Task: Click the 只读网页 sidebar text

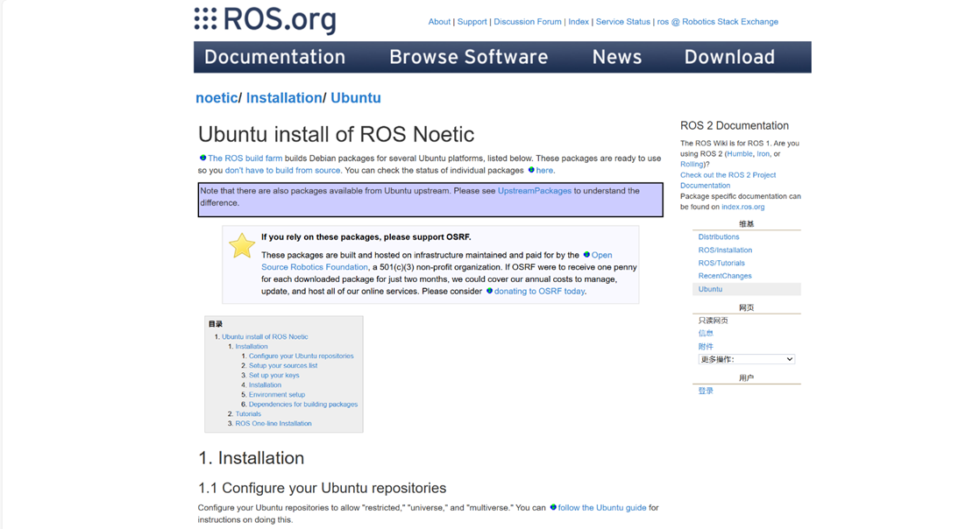Action: coord(714,321)
